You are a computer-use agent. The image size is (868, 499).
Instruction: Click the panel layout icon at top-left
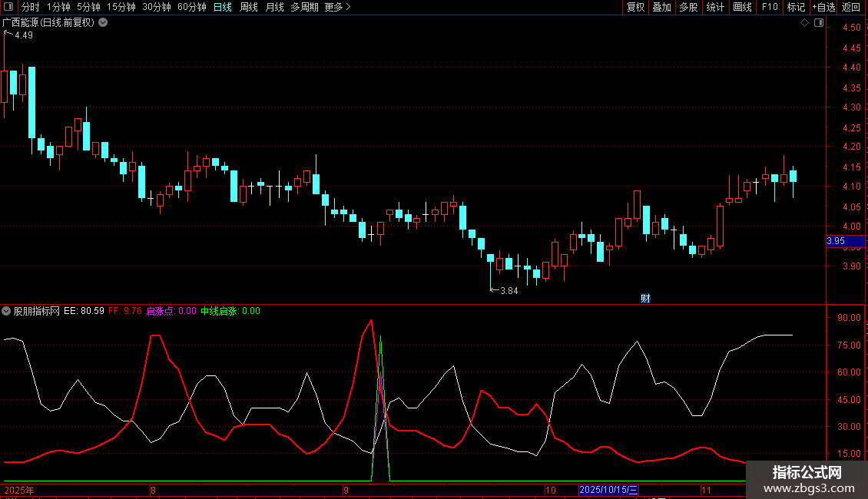coord(8,7)
